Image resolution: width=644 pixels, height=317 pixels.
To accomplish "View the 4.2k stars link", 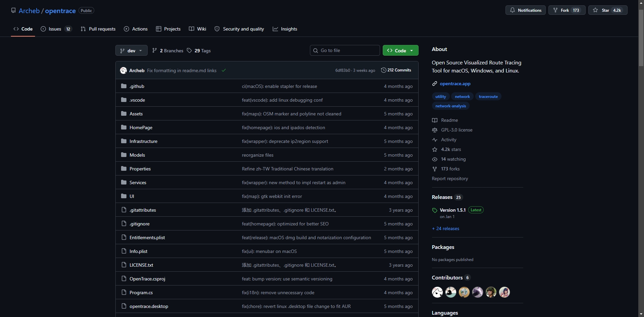I will click(x=446, y=149).
